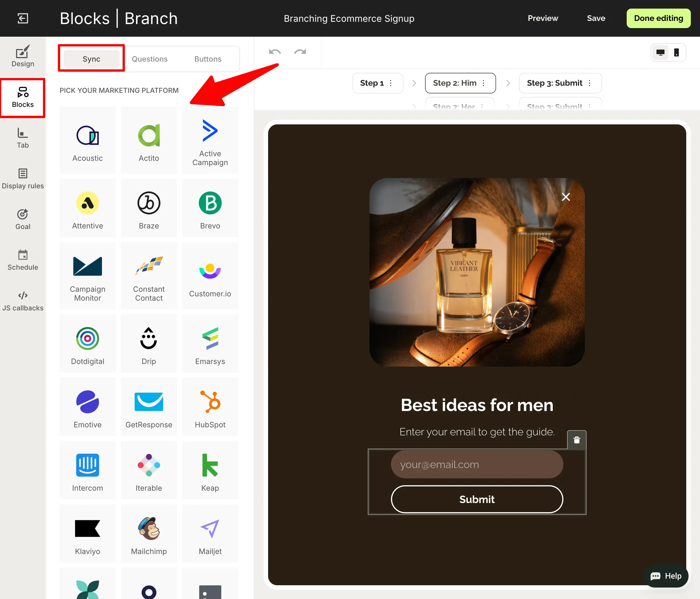Viewport: 700px width, 599px height.
Task: Click the Done editing button
Action: pyautogui.click(x=658, y=18)
